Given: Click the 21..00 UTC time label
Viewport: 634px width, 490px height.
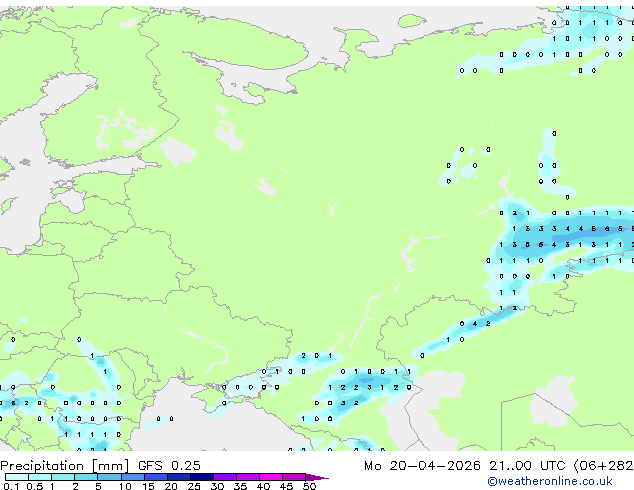Looking at the screenshot, I should (526, 465).
